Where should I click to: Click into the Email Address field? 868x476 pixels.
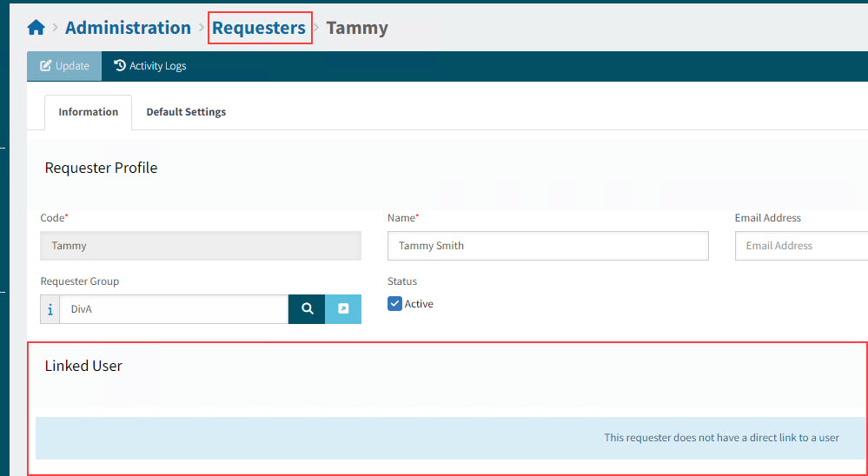tap(802, 246)
